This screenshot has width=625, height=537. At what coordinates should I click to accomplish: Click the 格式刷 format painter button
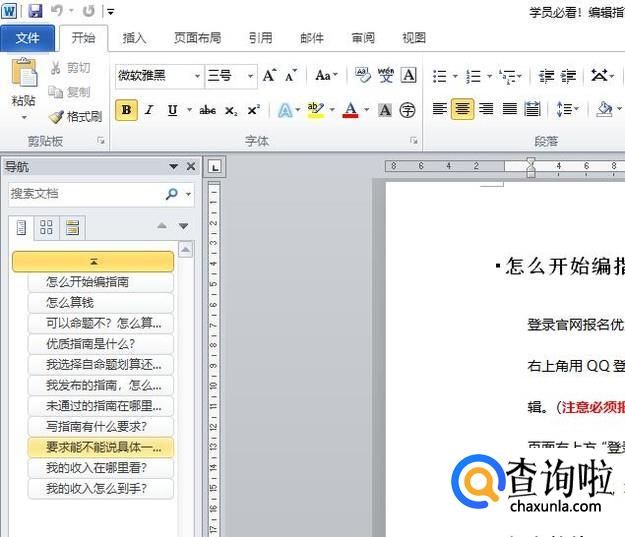75,117
